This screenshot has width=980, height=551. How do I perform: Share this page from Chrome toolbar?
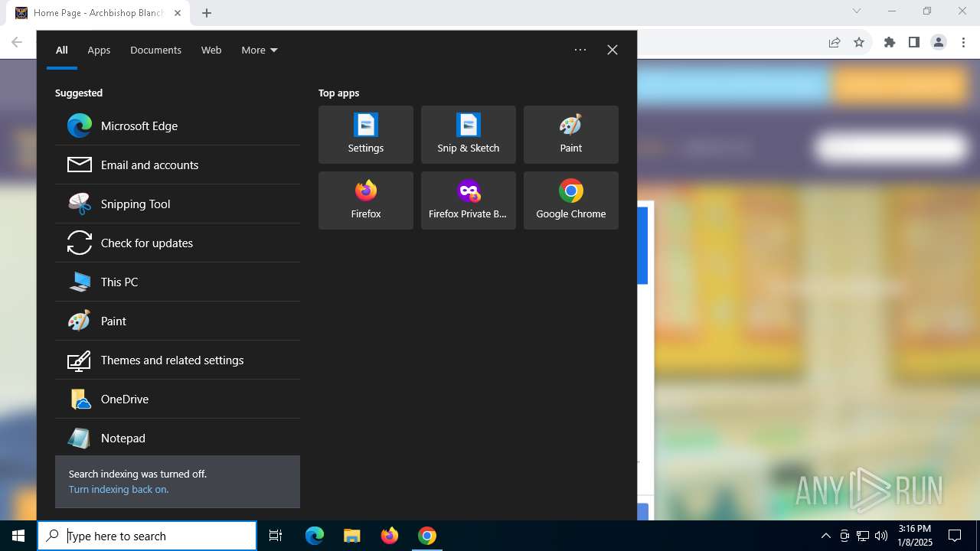tap(835, 43)
